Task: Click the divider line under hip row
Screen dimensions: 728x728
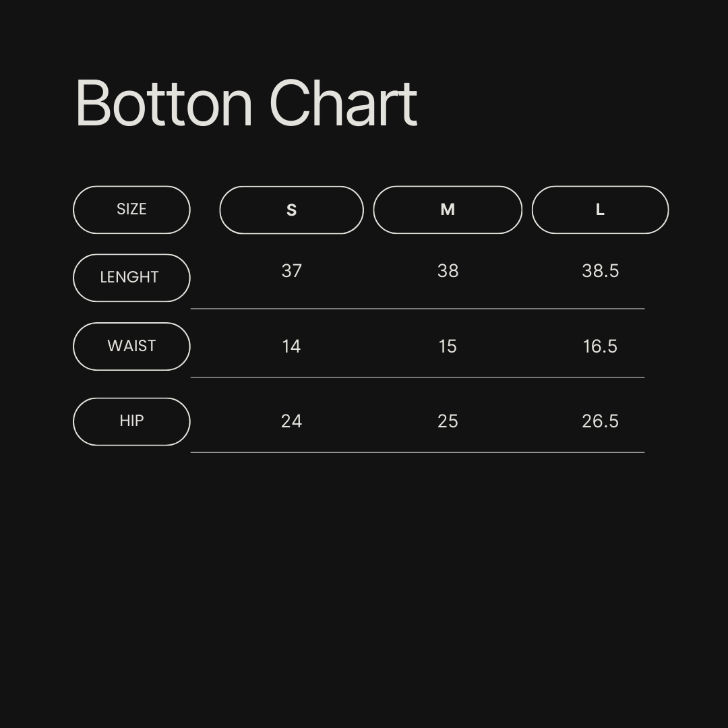Action: 417,452
